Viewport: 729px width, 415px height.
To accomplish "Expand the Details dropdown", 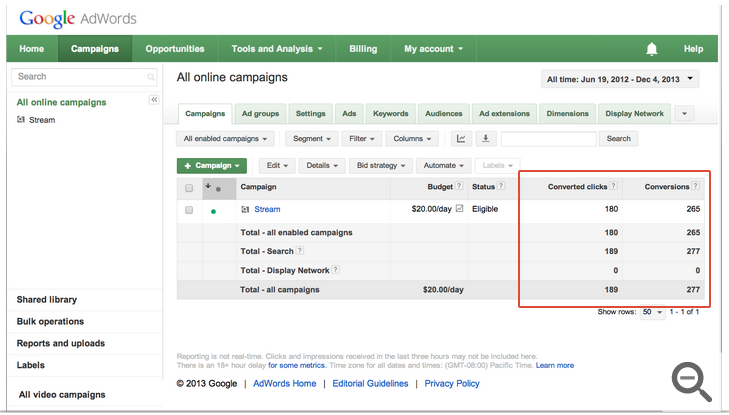I will [322, 165].
